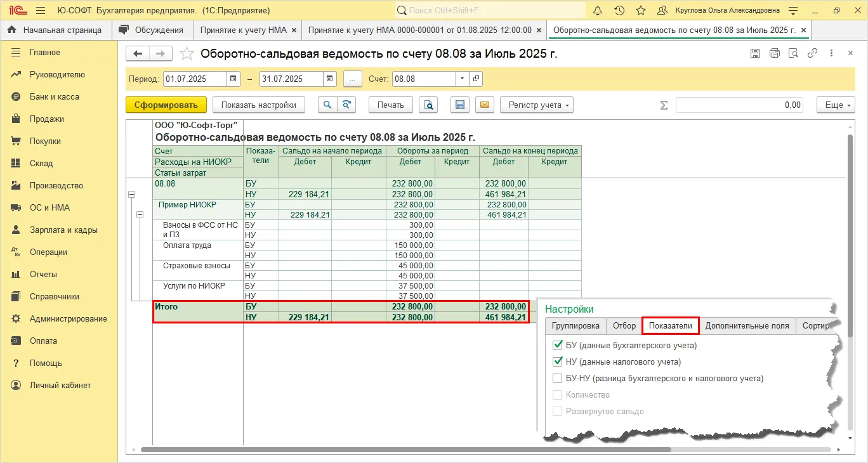
Task: Switch to Принятие к учету НМА tab
Action: (244, 30)
